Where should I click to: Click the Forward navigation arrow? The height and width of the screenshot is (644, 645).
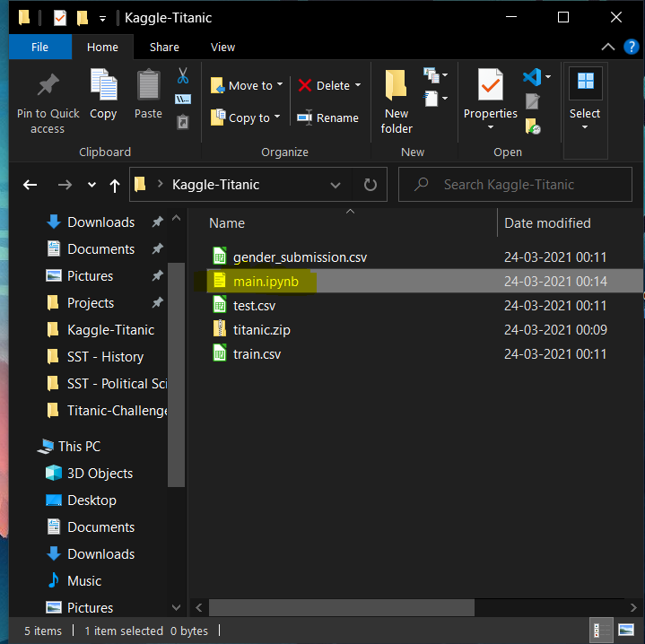tap(65, 185)
